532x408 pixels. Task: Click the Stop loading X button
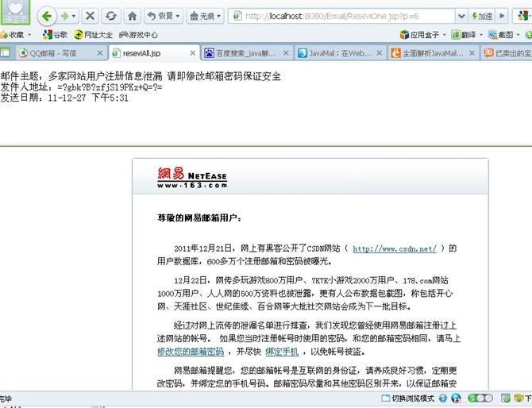point(90,16)
